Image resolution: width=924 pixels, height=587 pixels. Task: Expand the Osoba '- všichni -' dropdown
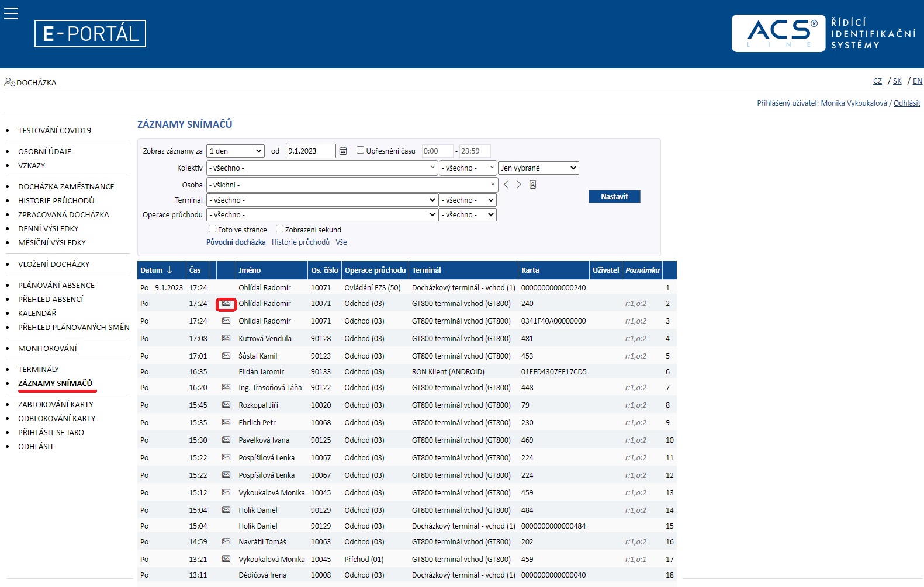352,185
